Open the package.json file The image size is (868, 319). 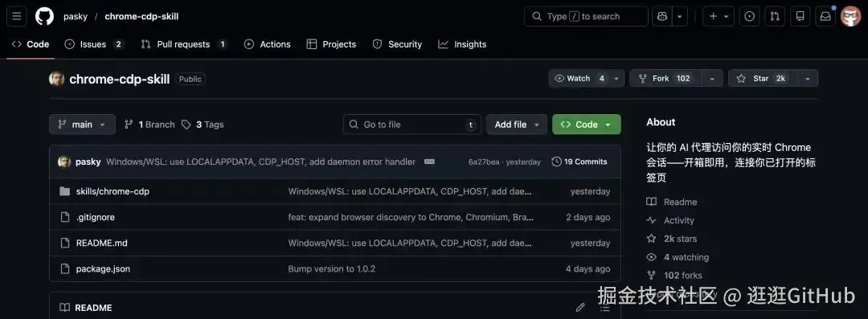[103, 269]
